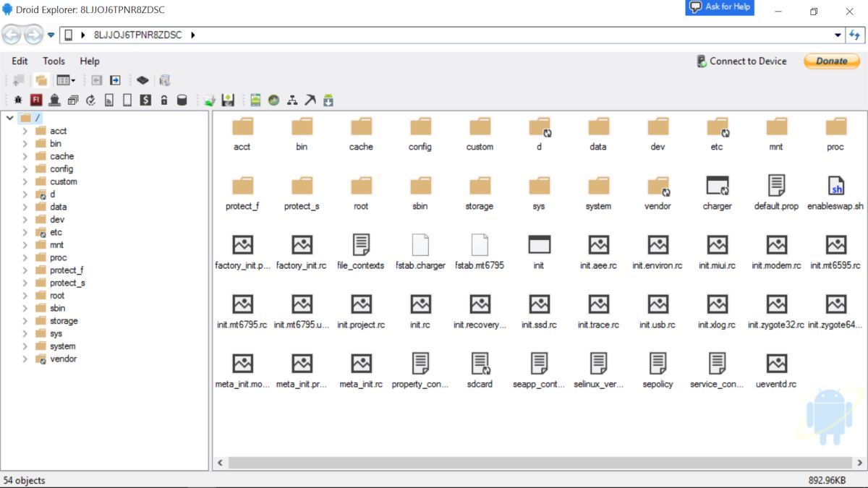The image size is (868, 488).
Task: Open the address bar dropdown arrow
Action: 838,35
